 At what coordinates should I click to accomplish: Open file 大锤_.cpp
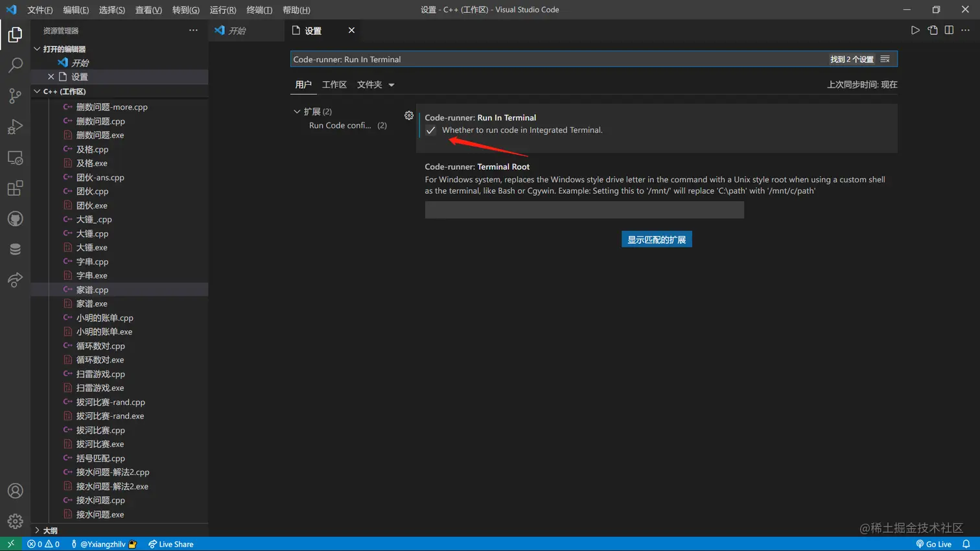tap(120, 220)
